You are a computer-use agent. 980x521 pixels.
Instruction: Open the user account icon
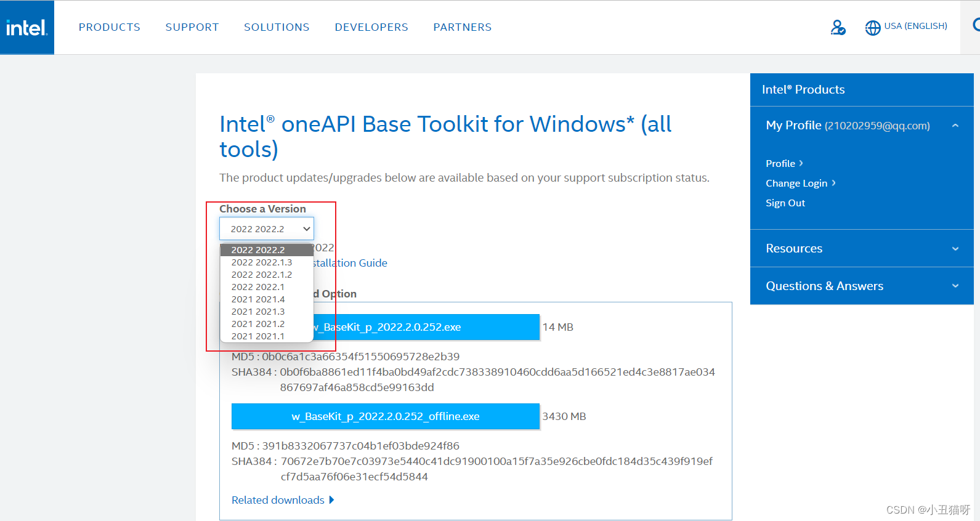838,27
